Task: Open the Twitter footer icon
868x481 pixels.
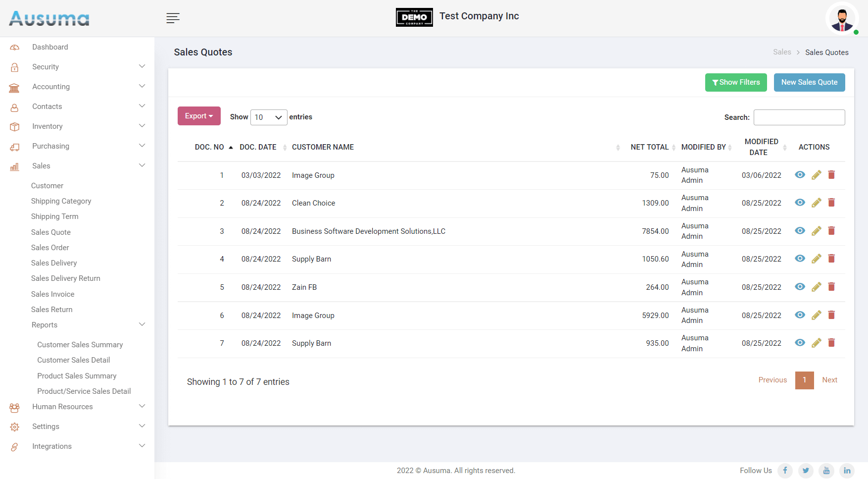Action: pyautogui.click(x=806, y=471)
